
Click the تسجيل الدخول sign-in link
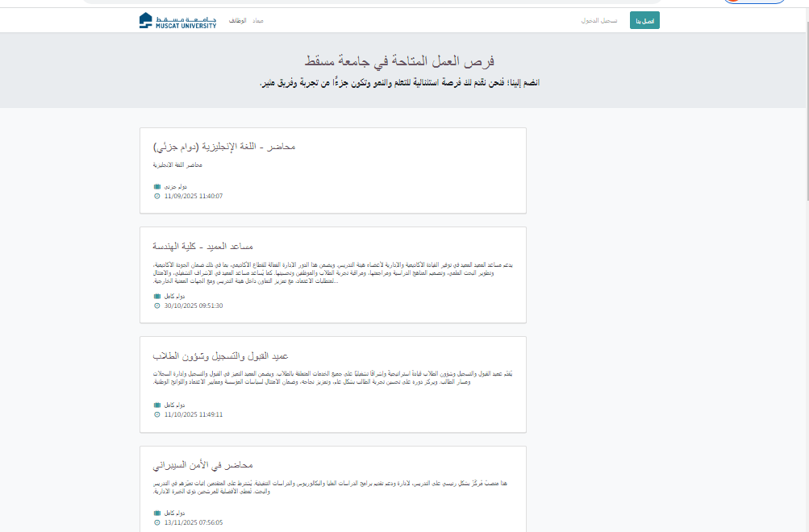coord(599,20)
